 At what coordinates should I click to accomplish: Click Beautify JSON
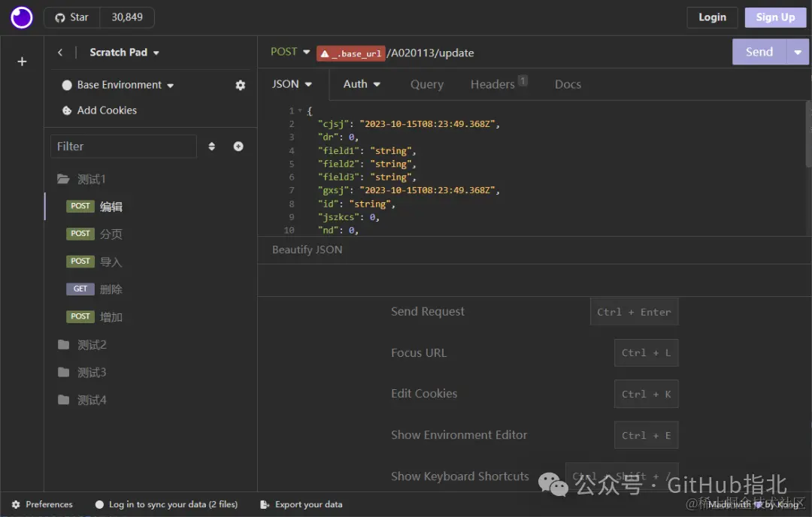(x=307, y=249)
